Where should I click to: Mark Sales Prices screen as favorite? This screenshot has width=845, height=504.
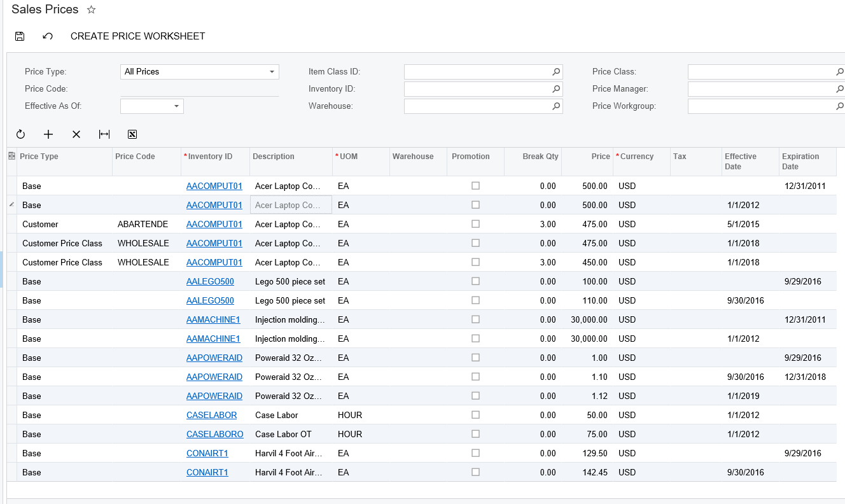coord(91,9)
